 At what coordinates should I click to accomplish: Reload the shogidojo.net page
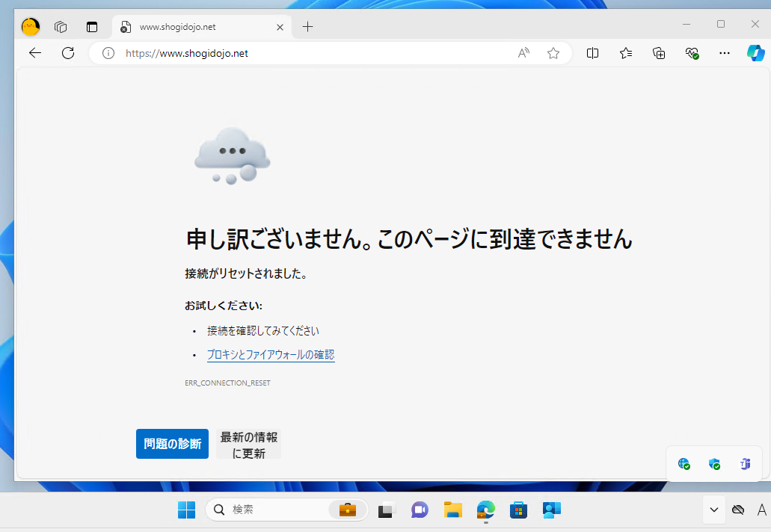coord(68,53)
